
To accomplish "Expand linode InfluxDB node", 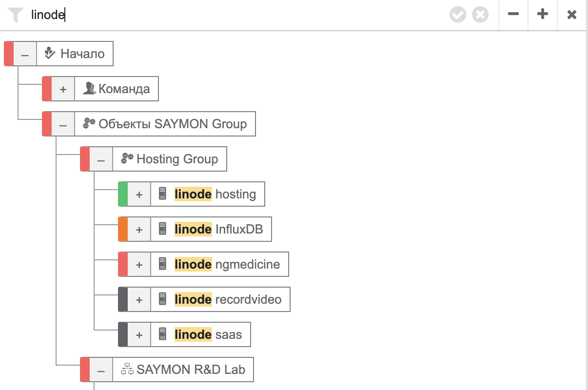I will point(139,229).
